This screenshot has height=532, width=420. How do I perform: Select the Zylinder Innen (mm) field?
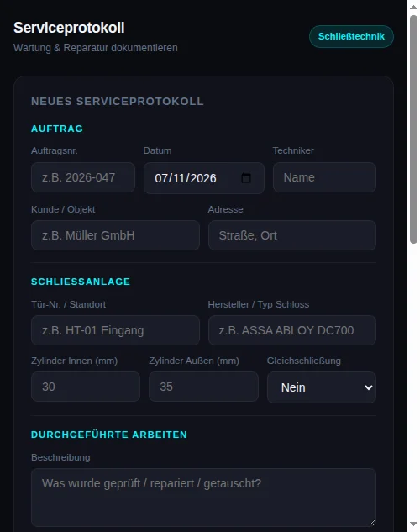(86, 387)
